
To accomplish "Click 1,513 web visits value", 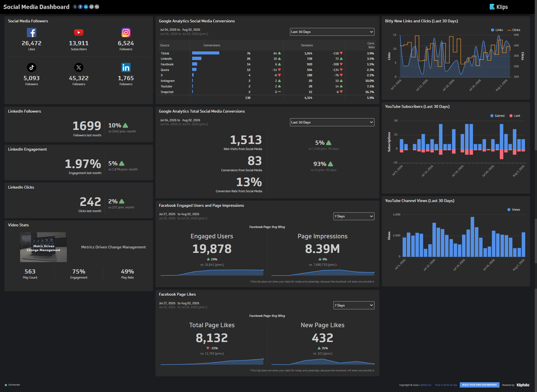I will (246, 140).
